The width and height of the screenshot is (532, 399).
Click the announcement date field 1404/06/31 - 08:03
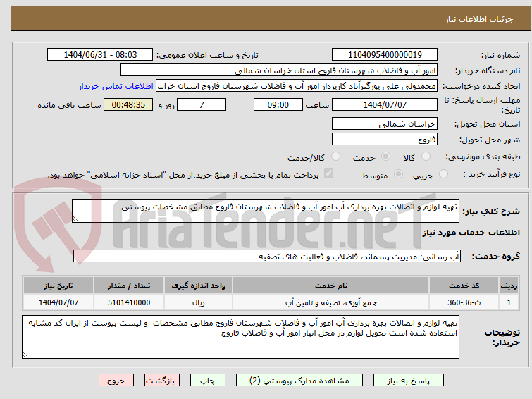pos(100,55)
